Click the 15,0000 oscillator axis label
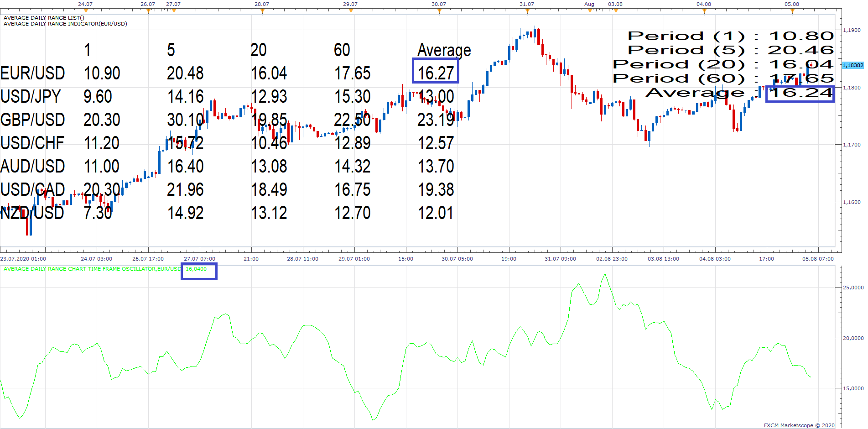This screenshot has width=868, height=429. 853,388
